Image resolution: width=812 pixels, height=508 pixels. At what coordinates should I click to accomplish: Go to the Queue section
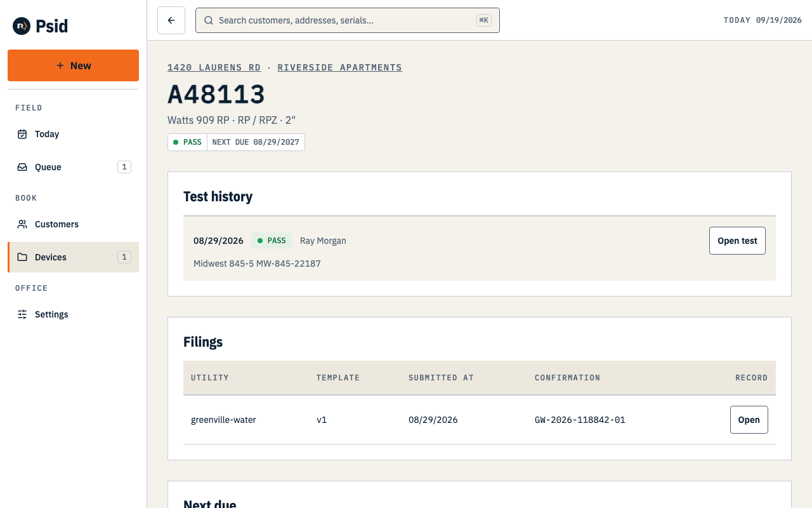73,167
